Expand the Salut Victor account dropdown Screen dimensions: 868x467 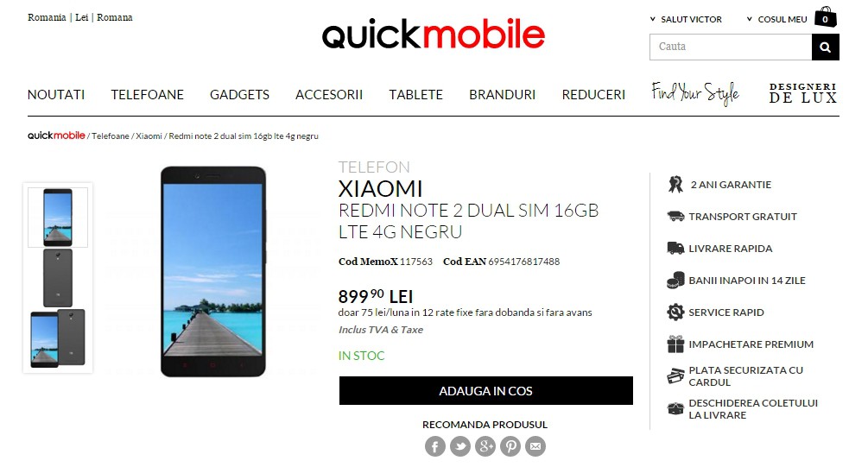(686, 19)
